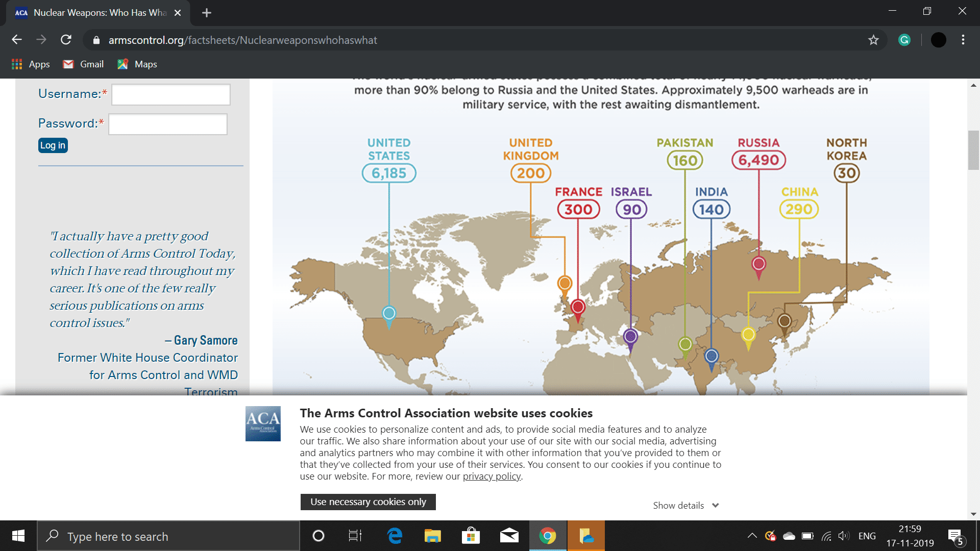The width and height of the screenshot is (980, 551).
Task: Reload the current page
Action: coord(66,40)
